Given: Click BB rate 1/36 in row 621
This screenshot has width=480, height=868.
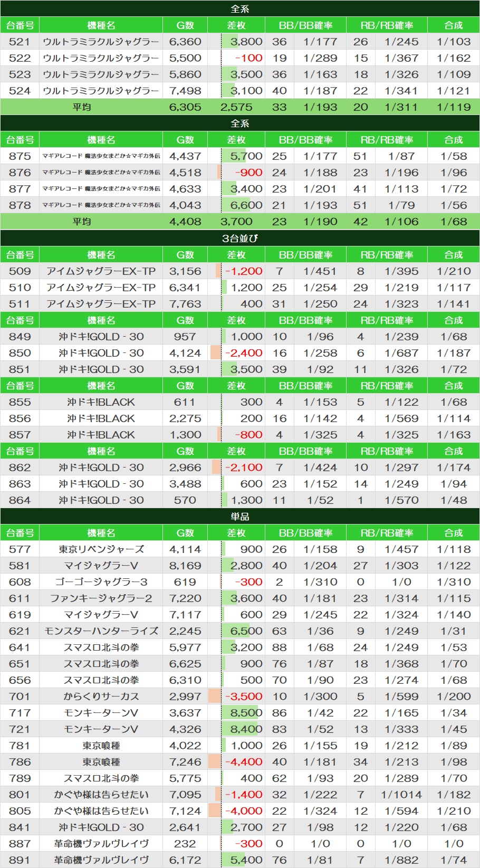Looking at the screenshot, I should [320, 631].
